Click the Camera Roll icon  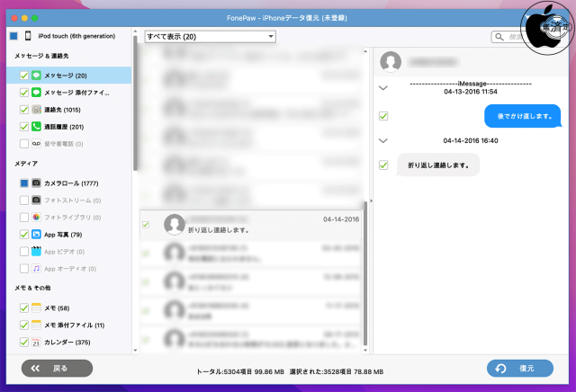tap(36, 183)
